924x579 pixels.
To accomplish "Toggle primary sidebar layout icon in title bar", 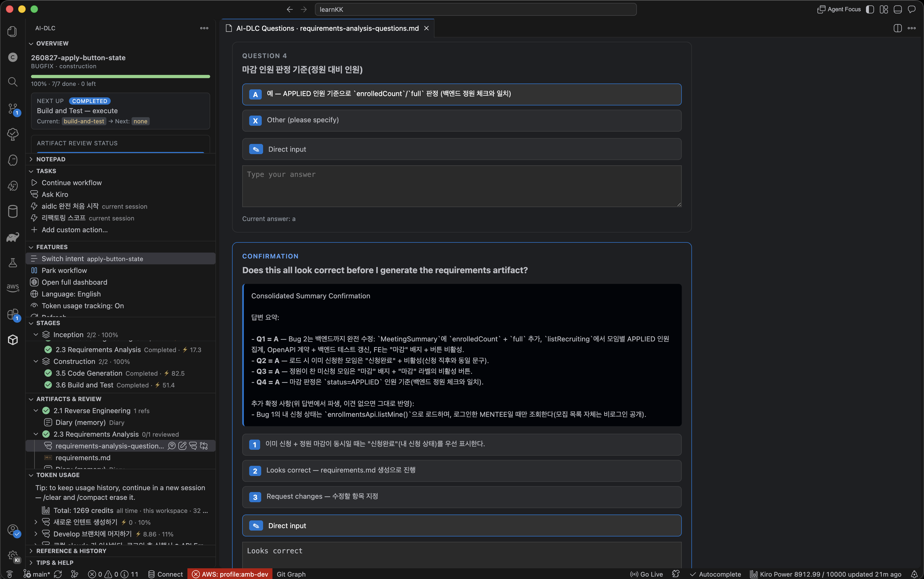I will click(x=870, y=9).
